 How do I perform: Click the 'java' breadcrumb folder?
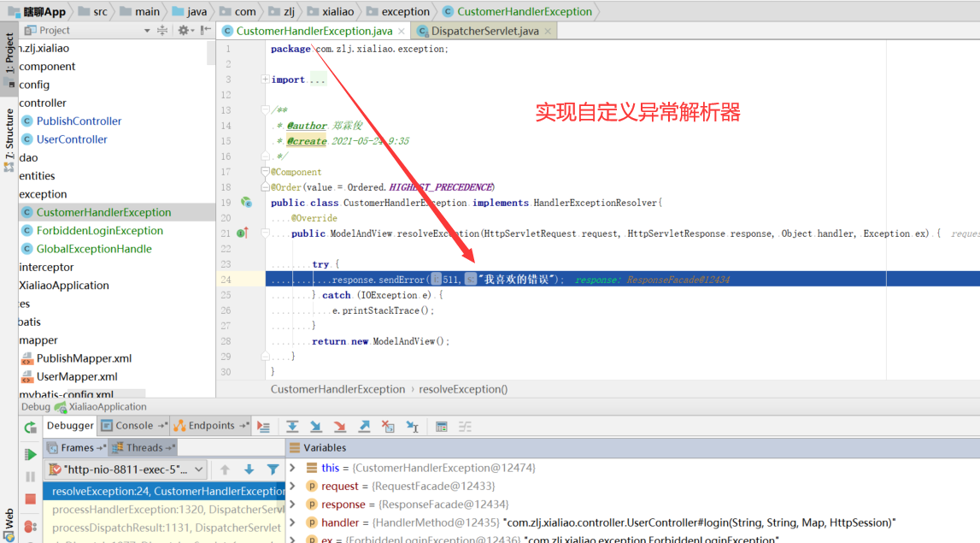[189, 11]
